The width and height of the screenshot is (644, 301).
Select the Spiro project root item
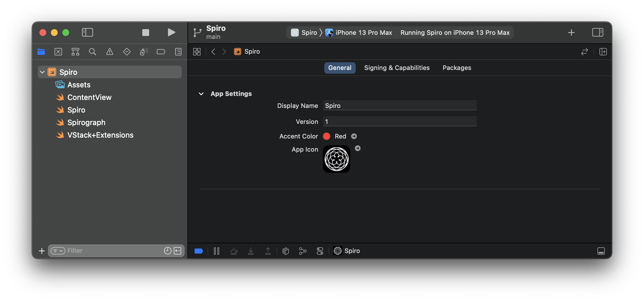pyautogui.click(x=110, y=72)
